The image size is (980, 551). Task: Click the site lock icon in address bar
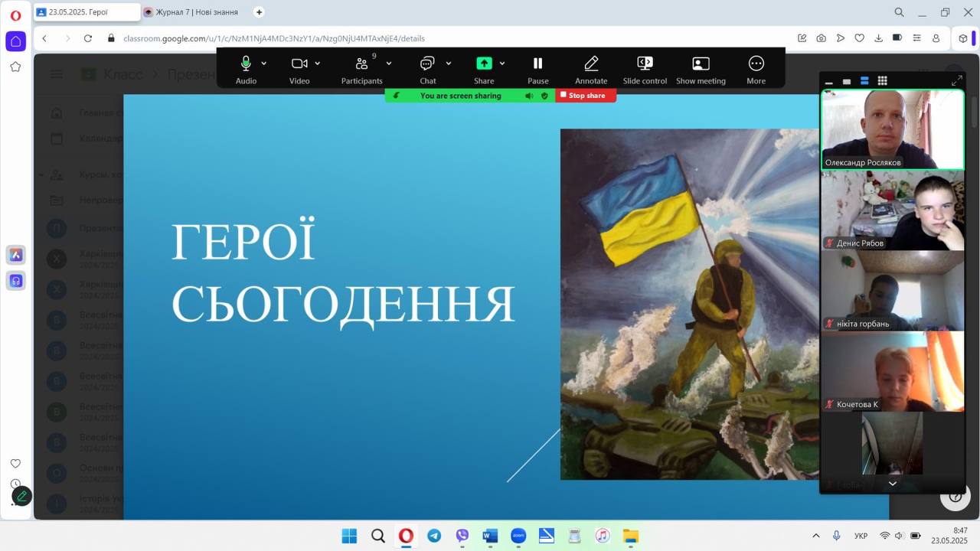(x=112, y=38)
